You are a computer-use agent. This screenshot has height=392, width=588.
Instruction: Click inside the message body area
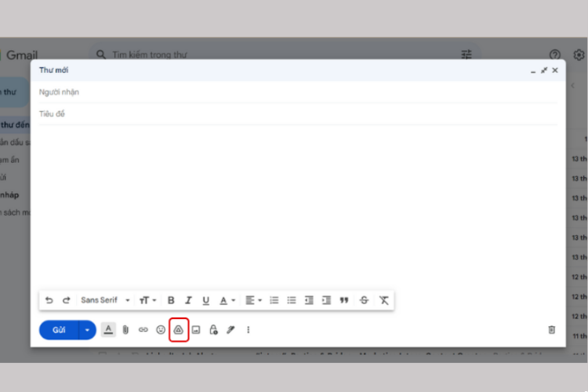(298, 206)
